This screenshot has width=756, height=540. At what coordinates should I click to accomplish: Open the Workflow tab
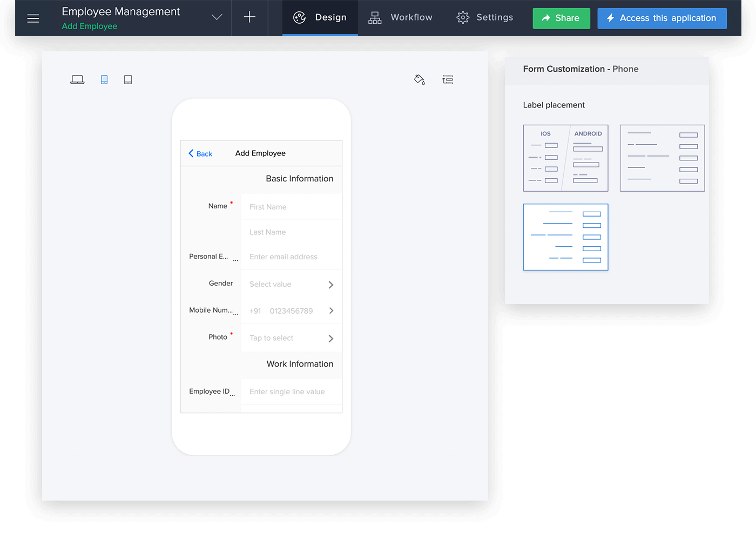(x=400, y=18)
